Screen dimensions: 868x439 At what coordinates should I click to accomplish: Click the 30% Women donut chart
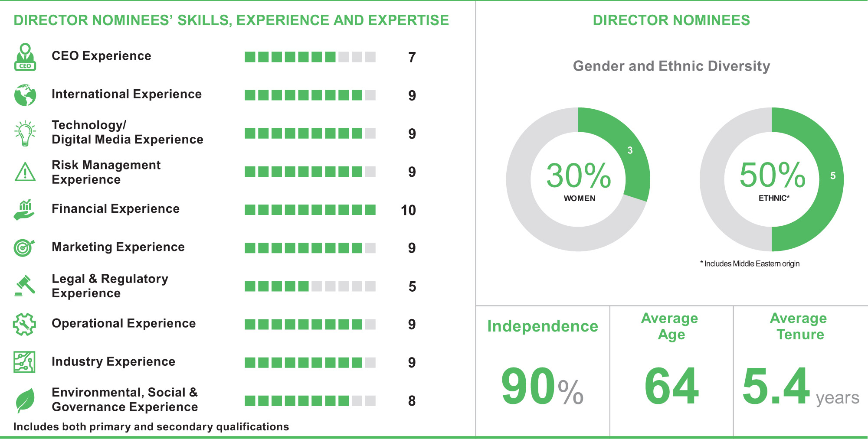(578, 179)
